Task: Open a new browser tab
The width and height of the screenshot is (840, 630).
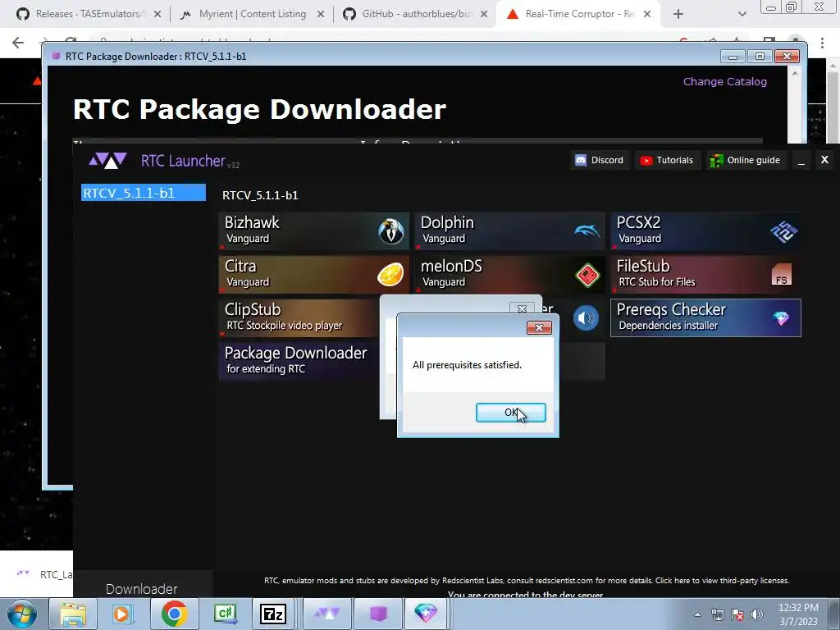Action: coord(678,15)
